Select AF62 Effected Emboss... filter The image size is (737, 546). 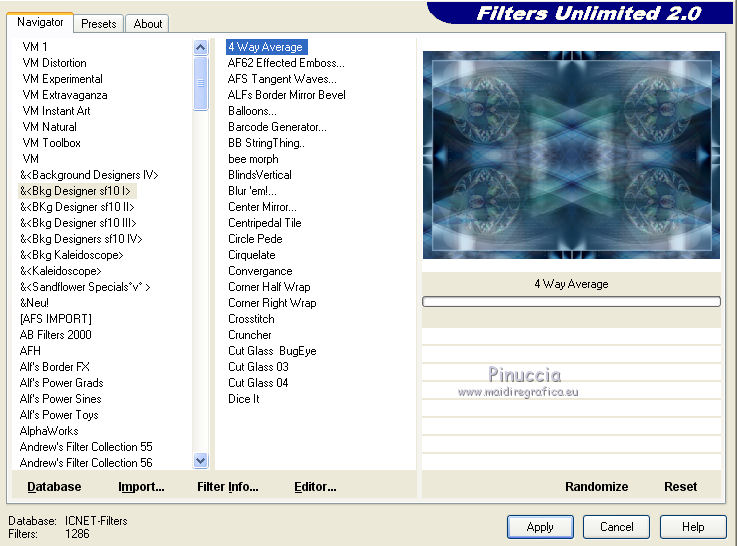pos(286,63)
